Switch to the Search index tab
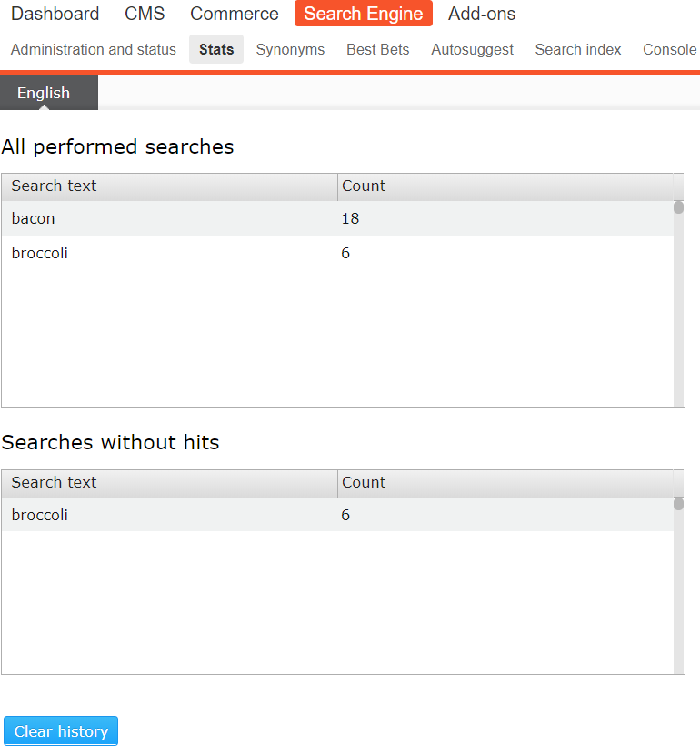Screen dimensions: 700x755 [x=578, y=49]
